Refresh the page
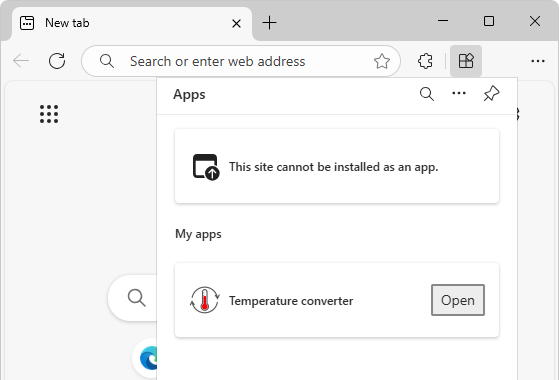This screenshot has height=380, width=559. [57, 61]
